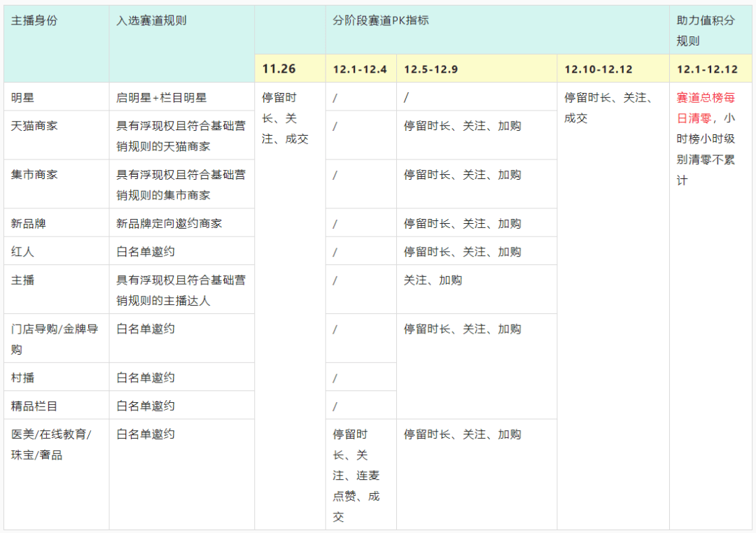Click the 红人 row label
Screen dimensions: 756x533
(22, 252)
